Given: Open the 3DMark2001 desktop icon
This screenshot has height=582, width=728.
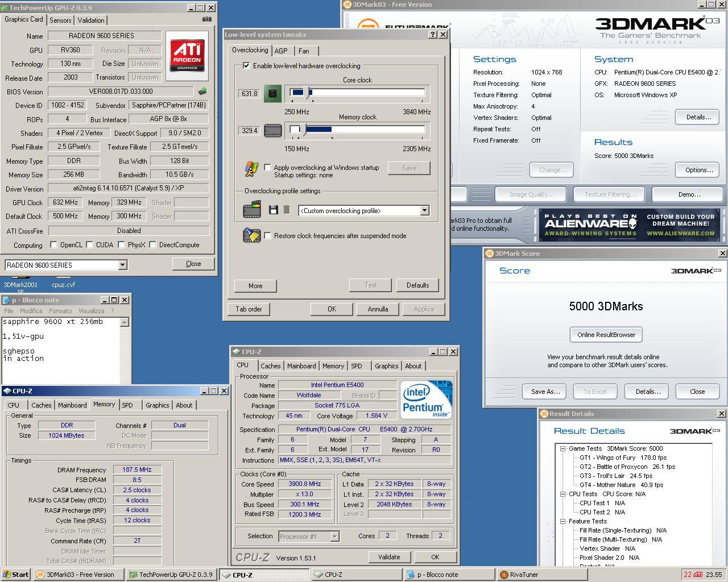Looking at the screenshot, I should (x=20, y=284).
